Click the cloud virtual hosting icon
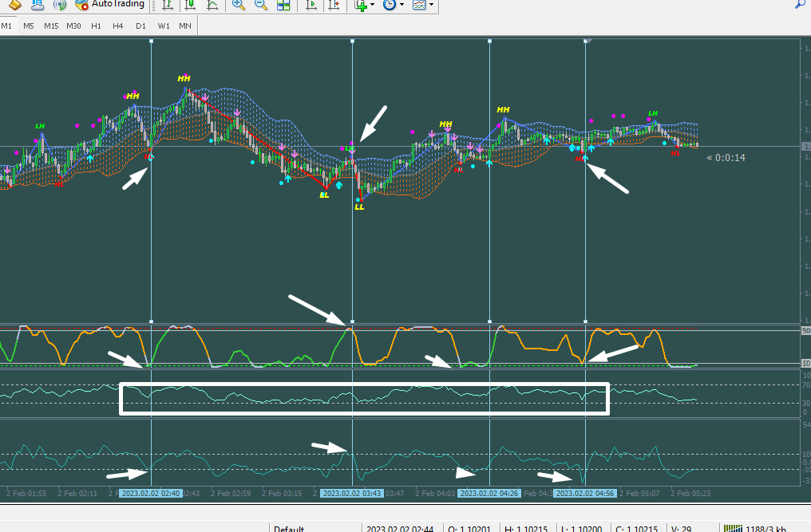This screenshot has height=532, width=811. point(38,5)
